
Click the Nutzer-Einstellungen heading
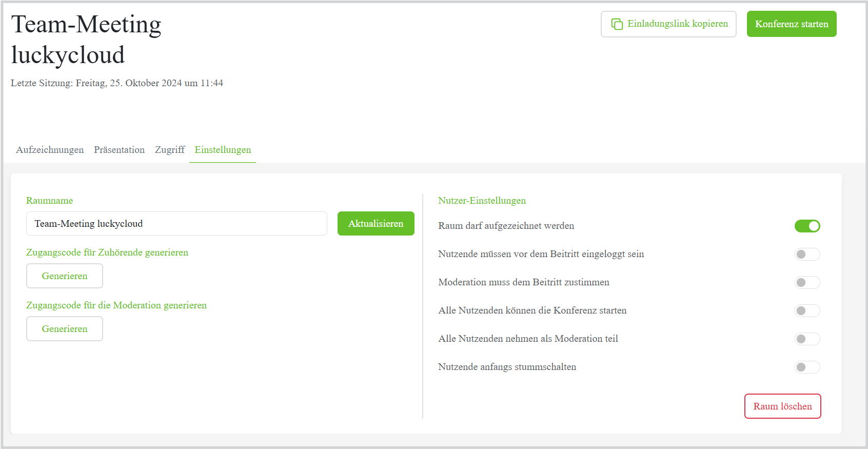pos(482,201)
